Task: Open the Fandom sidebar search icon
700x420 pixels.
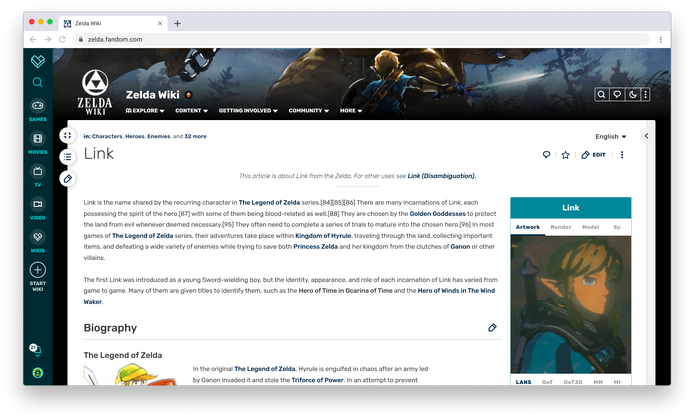Action: click(38, 83)
